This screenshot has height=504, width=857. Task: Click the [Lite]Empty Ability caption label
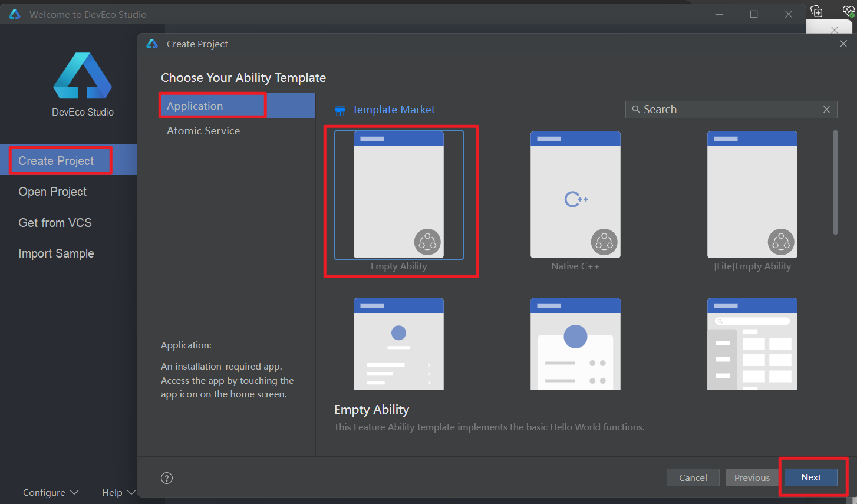click(752, 266)
